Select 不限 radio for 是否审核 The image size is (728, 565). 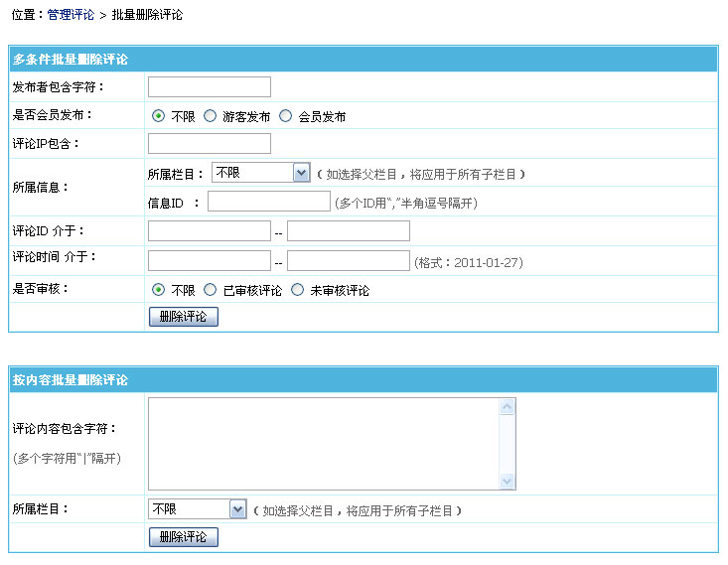[158, 291]
